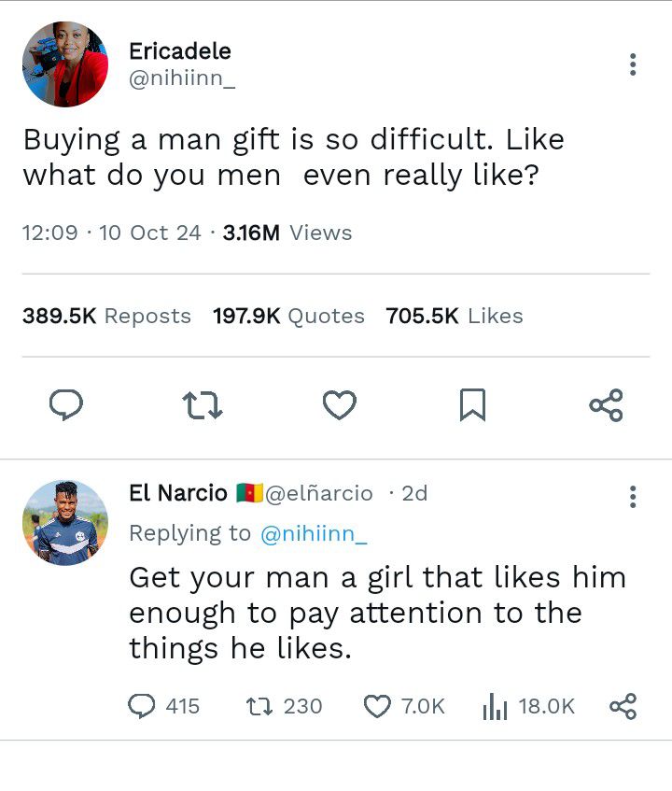
Task: View the 197.9K Quotes list
Action: 288,317
